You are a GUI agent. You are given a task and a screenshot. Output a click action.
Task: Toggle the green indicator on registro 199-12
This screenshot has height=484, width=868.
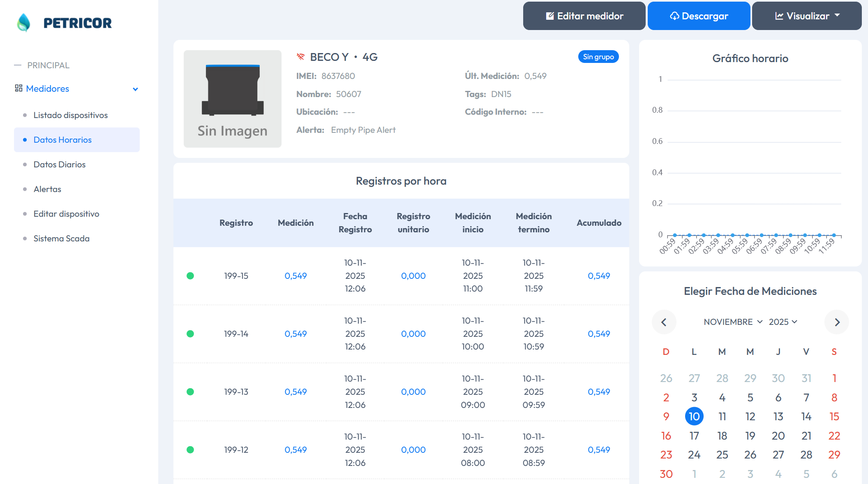(x=190, y=449)
